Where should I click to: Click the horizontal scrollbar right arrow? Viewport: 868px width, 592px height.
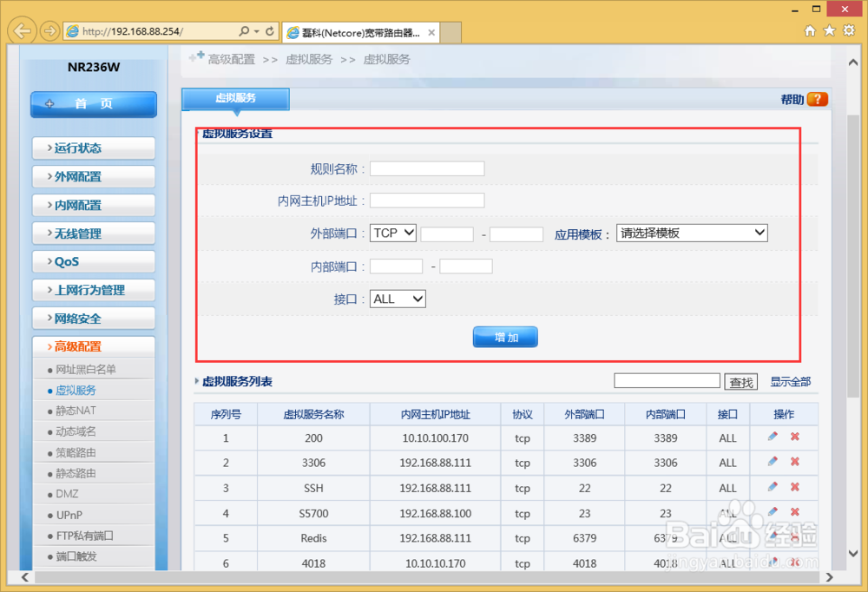tap(829, 577)
